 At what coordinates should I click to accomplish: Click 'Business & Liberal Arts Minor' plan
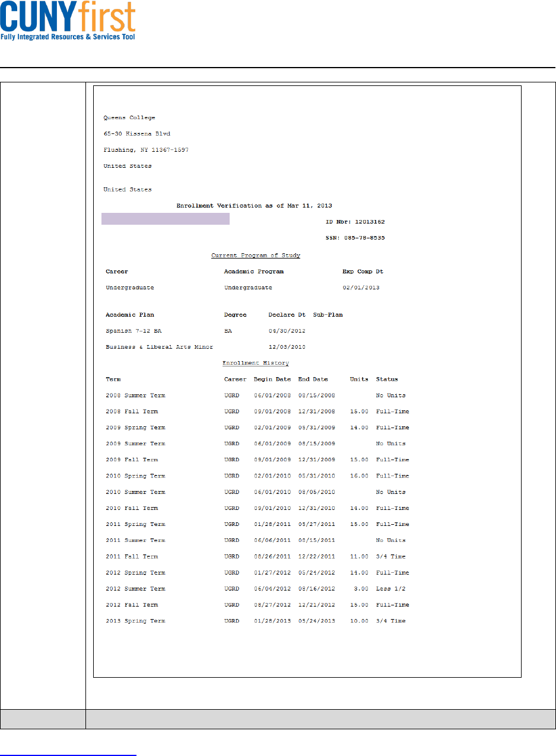pos(159,347)
